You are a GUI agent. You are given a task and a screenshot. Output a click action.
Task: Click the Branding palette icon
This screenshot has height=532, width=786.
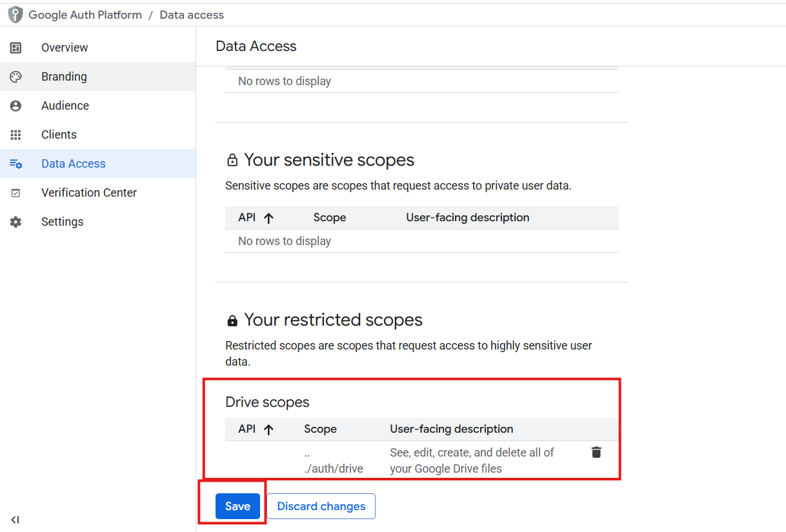[15, 77]
